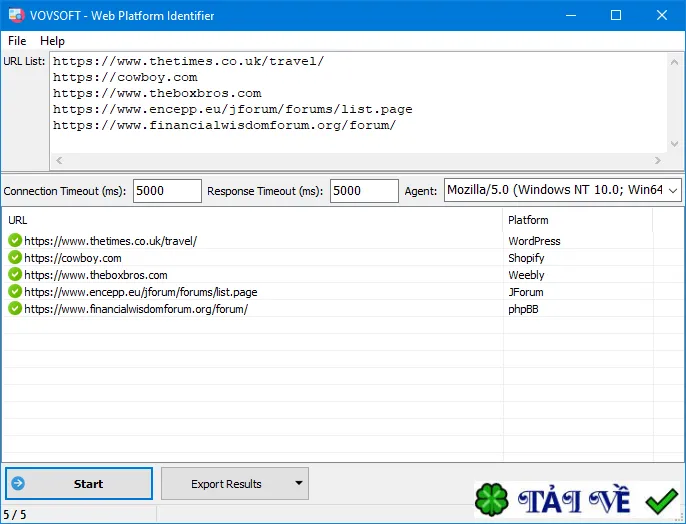The height and width of the screenshot is (524, 686).
Task: Click the JForum platform cell
Action: 525,292
